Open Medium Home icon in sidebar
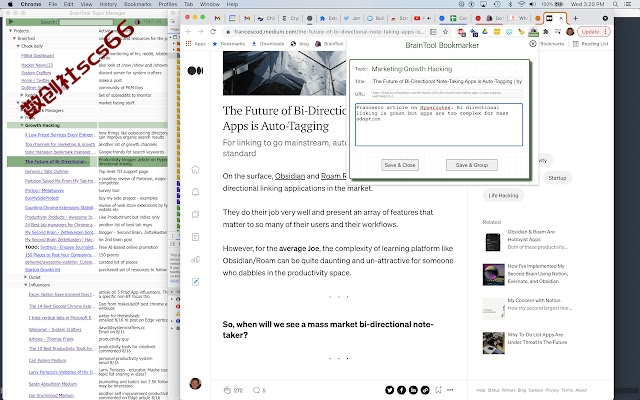The image size is (640, 400). click(196, 169)
